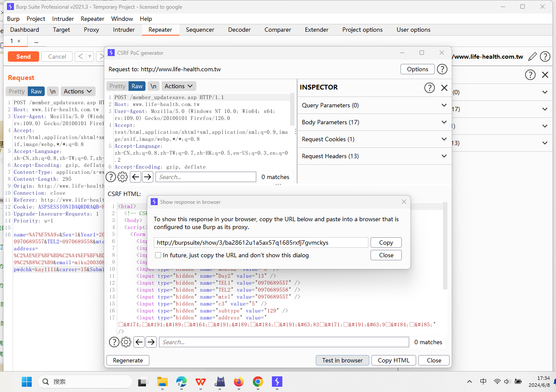The image size is (556, 392).
Task: Toggle \n in the main Repeater Request panel
Action: (53, 91)
